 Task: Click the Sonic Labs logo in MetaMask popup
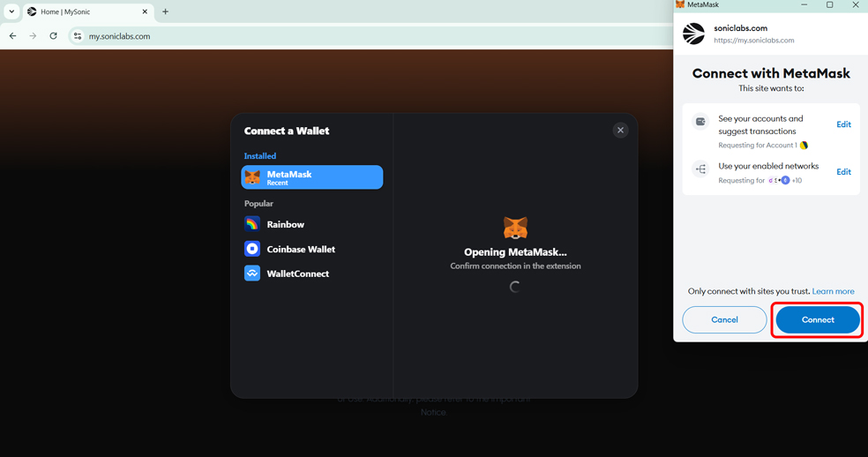(694, 34)
